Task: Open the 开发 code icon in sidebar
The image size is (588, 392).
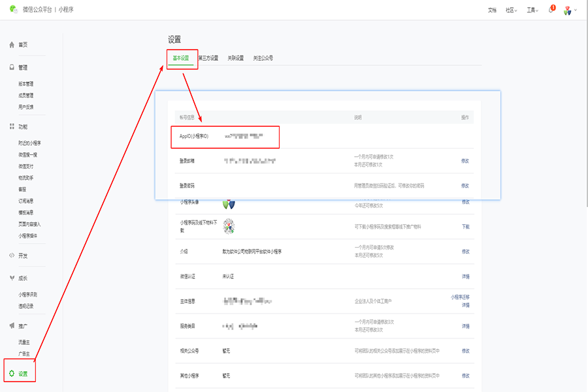Action: pos(12,255)
